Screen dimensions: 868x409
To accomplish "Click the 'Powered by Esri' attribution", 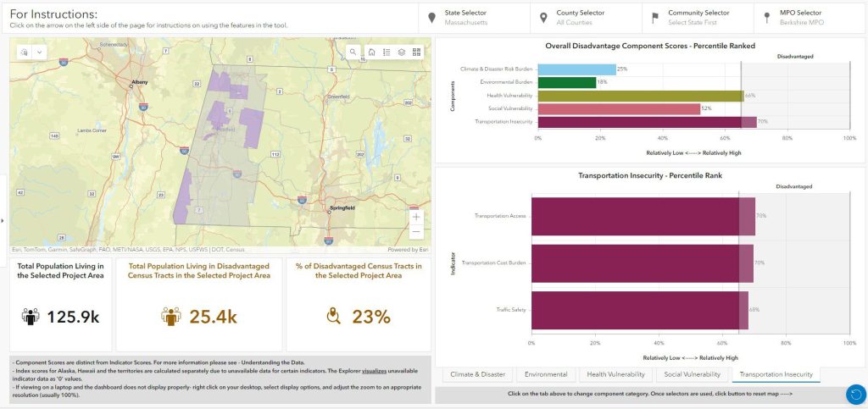I will 408,250.
